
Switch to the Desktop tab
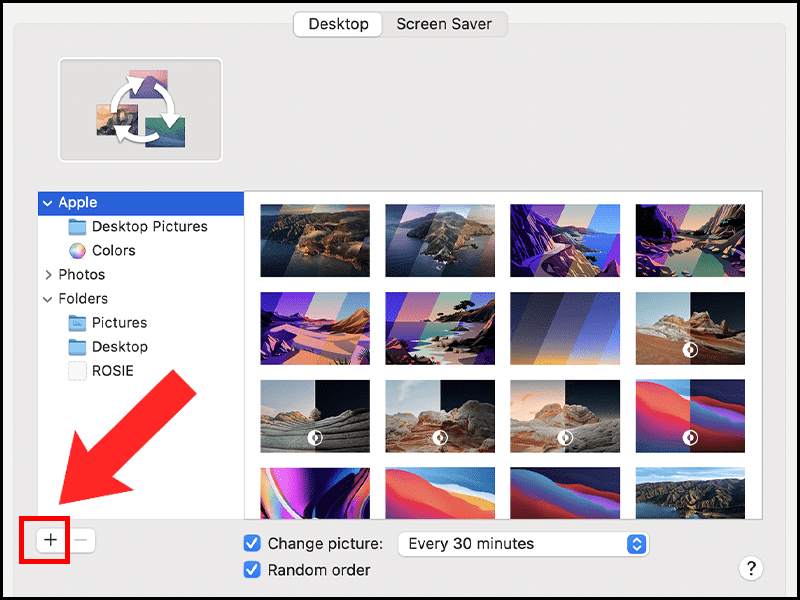tap(338, 24)
